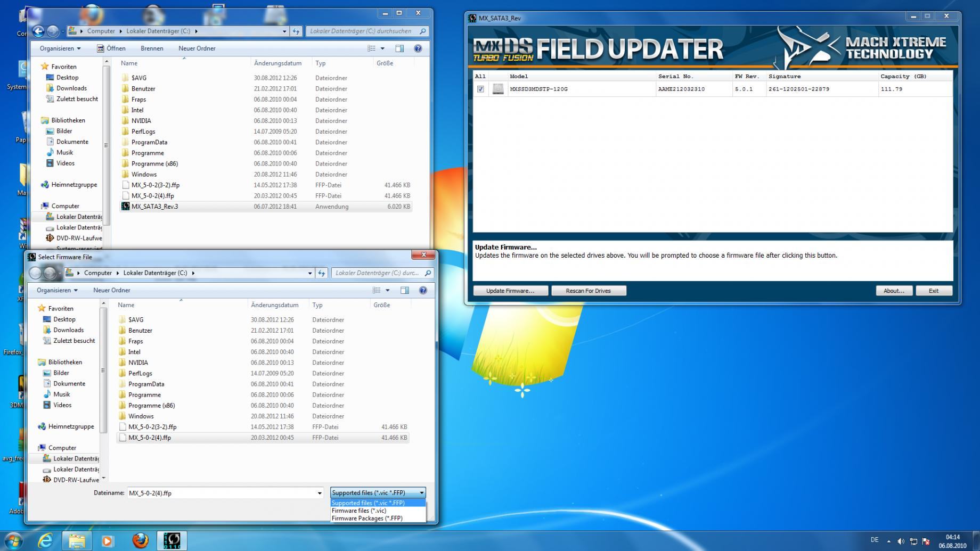Open address path dropdown in firmware dialog
Screen dimensions: 980x551
pyautogui.click(x=309, y=273)
